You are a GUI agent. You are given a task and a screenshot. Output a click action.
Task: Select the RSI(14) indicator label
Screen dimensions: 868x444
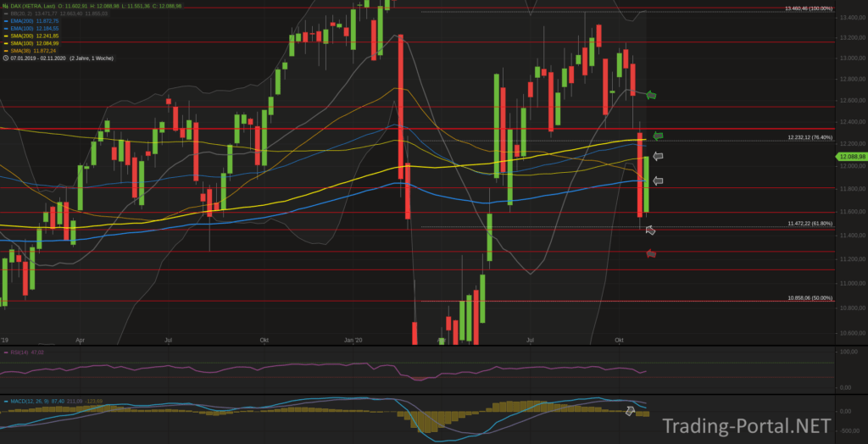(19, 352)
